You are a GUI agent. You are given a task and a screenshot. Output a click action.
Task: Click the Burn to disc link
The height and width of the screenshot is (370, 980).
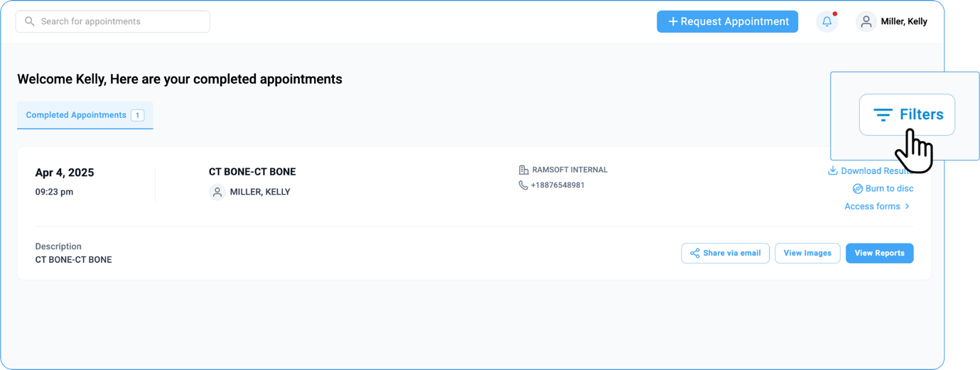point(889,189)
